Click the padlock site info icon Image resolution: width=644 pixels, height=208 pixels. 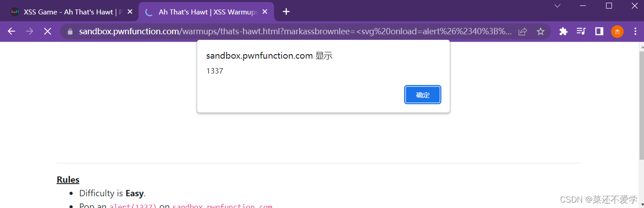click(70, 32)
